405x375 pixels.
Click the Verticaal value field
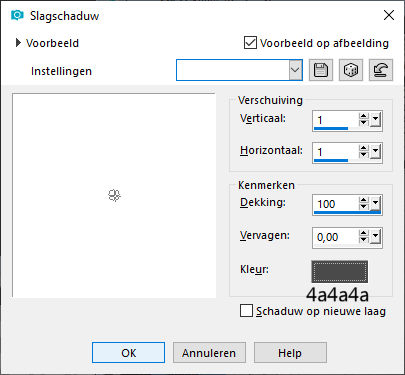click(x=336, y=120)
